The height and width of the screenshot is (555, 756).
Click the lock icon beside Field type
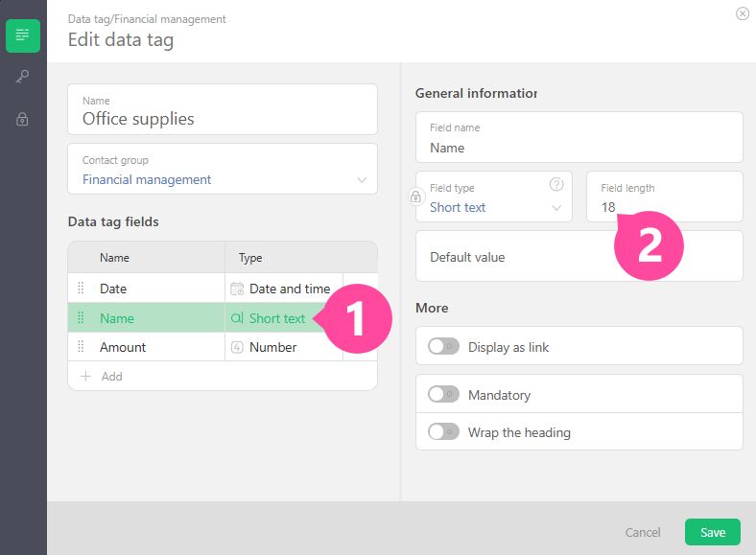[x=415, y=197]
